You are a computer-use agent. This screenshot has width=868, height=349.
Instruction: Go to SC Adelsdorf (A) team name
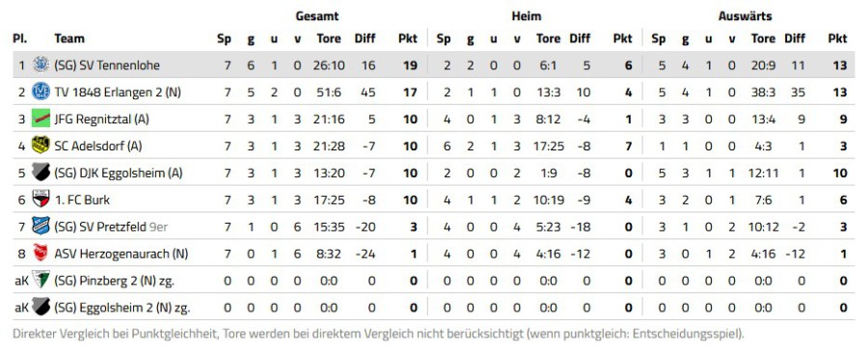(x=98, y=146)
